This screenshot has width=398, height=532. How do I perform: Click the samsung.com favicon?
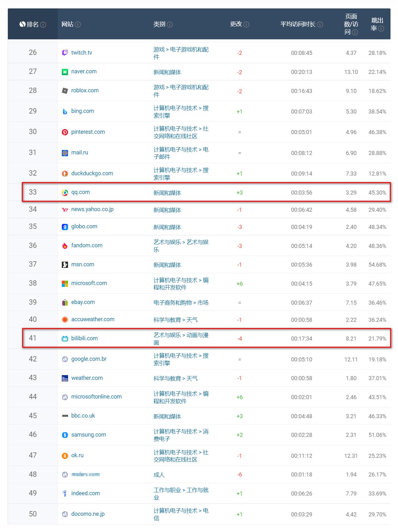point(65,435)
